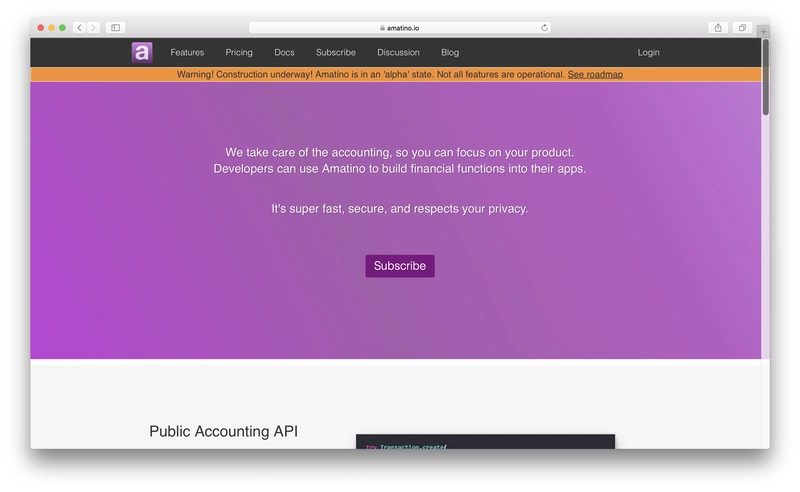The width and height of the screenshot is (800, 492).
Task: Close the Safari window red button
Action: coord(41,28)
